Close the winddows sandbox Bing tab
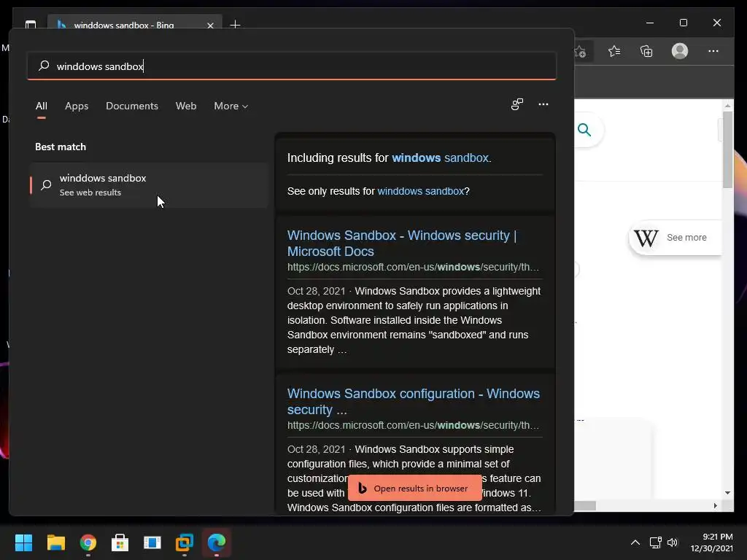 (210, 26)
